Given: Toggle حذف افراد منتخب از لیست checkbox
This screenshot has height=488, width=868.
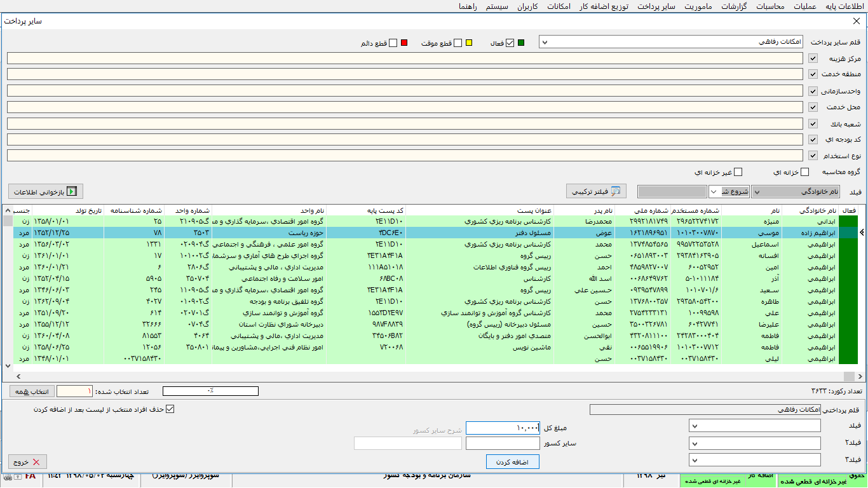Looking at the screenshot, I should click(169, 409).
